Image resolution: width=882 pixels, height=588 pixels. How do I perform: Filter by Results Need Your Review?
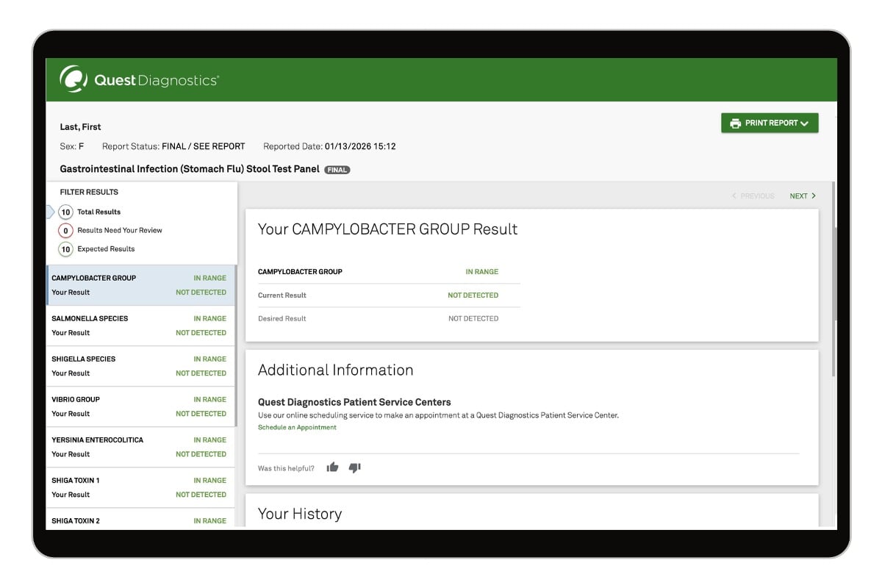click(66, 230)
